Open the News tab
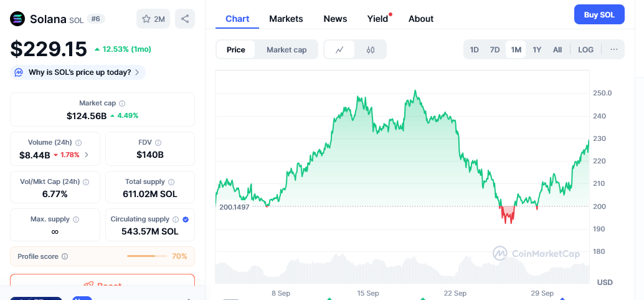The image size is (644, 300). [335, 19]
